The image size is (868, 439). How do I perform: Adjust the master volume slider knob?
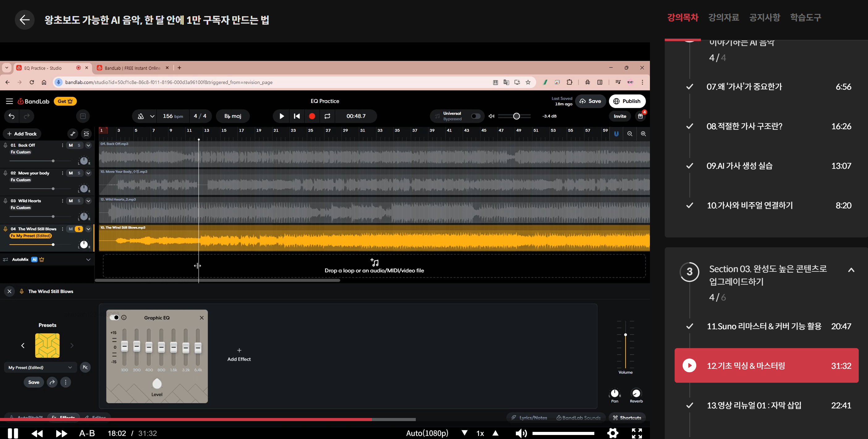(x=516, y=116)
